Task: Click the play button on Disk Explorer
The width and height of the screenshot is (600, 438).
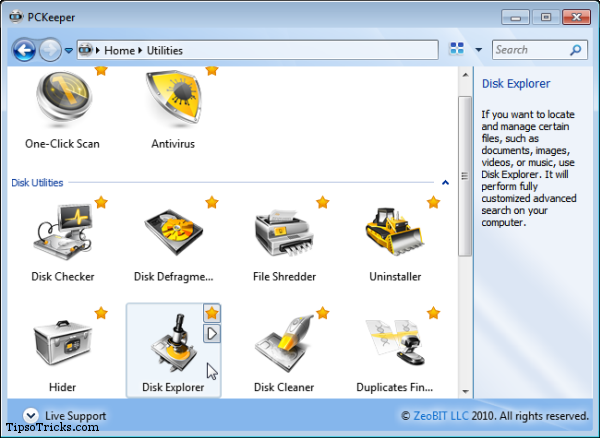Action: 212,334
